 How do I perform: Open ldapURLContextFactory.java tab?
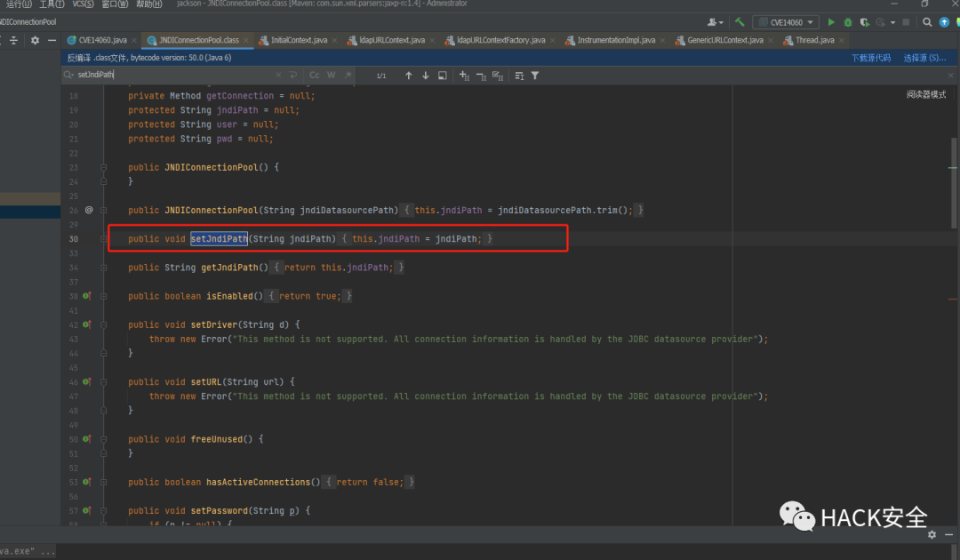click(x=500, y=40)
